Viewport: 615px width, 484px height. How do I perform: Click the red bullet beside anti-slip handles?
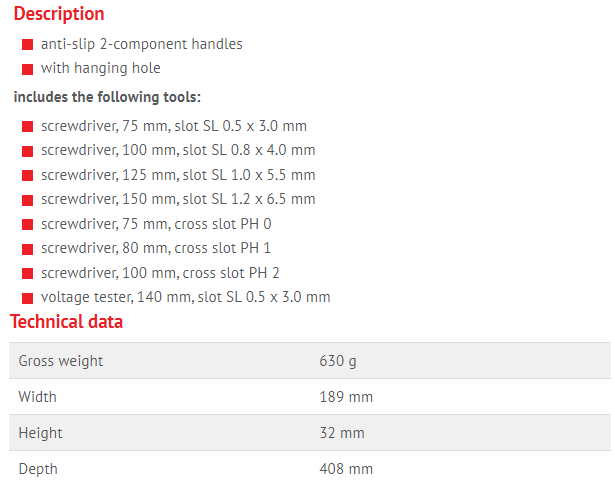[27, 45]
